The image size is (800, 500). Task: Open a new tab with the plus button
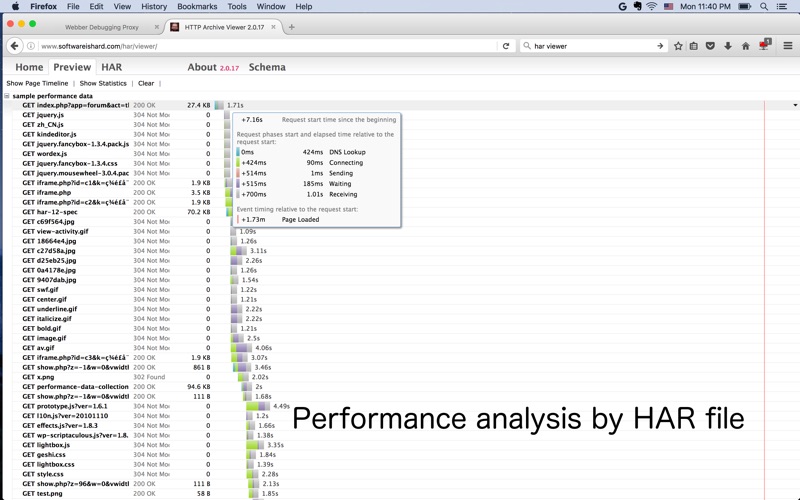point(292,27)
